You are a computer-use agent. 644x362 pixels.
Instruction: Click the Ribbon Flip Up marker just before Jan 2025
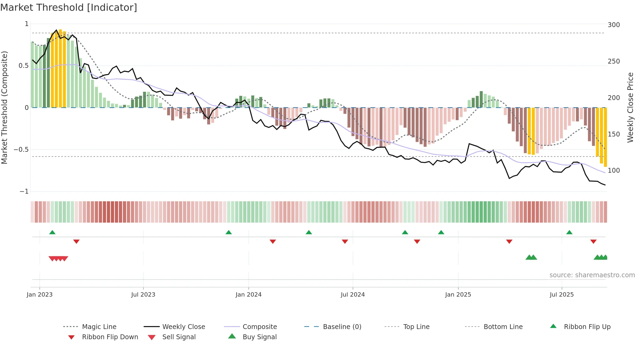pyautogui.click(x=441, y=232)
